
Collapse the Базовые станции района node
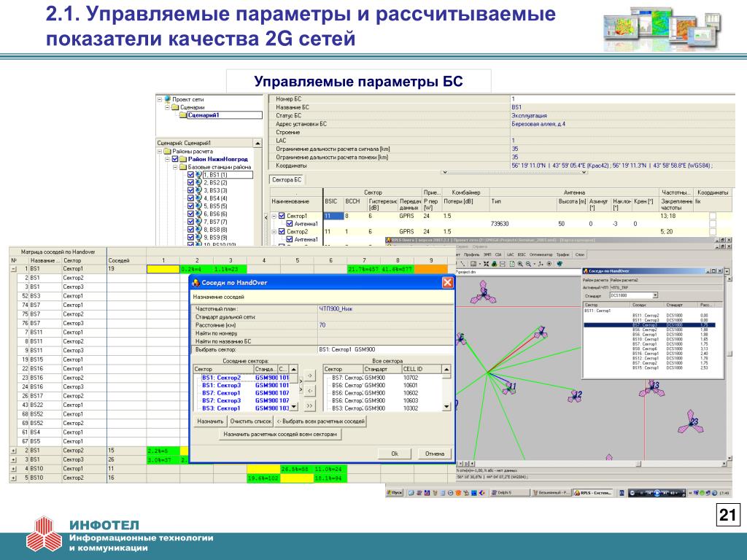coord(175,167)
